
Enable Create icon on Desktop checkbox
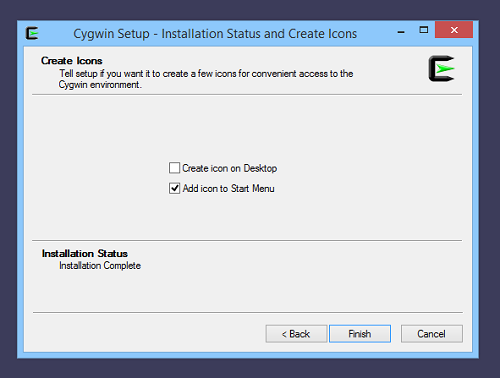[174, 168]
